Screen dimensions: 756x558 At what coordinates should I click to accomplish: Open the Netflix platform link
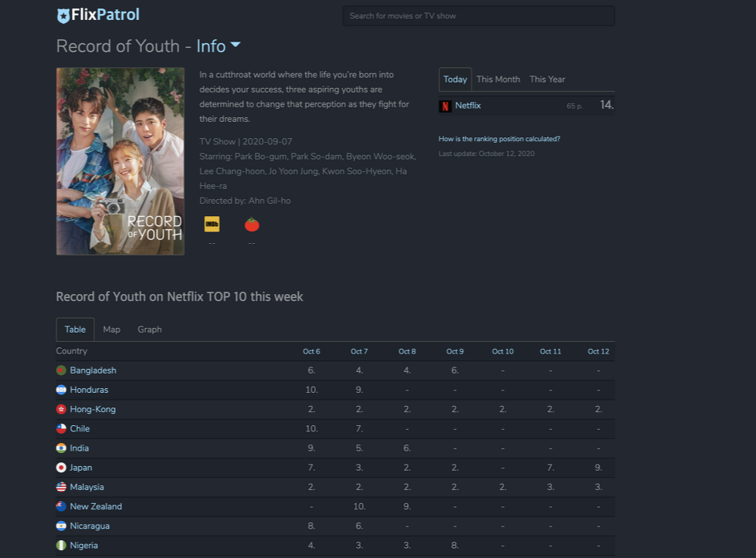click(x=468, y=106)
